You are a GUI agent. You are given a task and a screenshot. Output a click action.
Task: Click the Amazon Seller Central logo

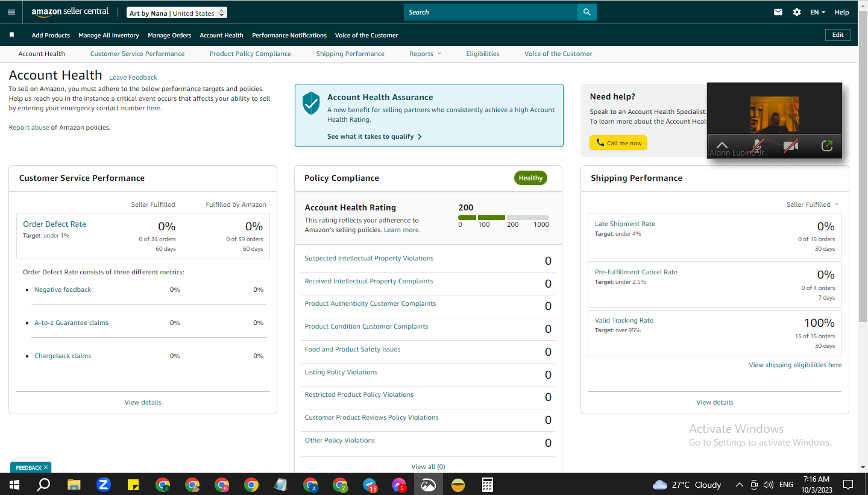(70, 12)
